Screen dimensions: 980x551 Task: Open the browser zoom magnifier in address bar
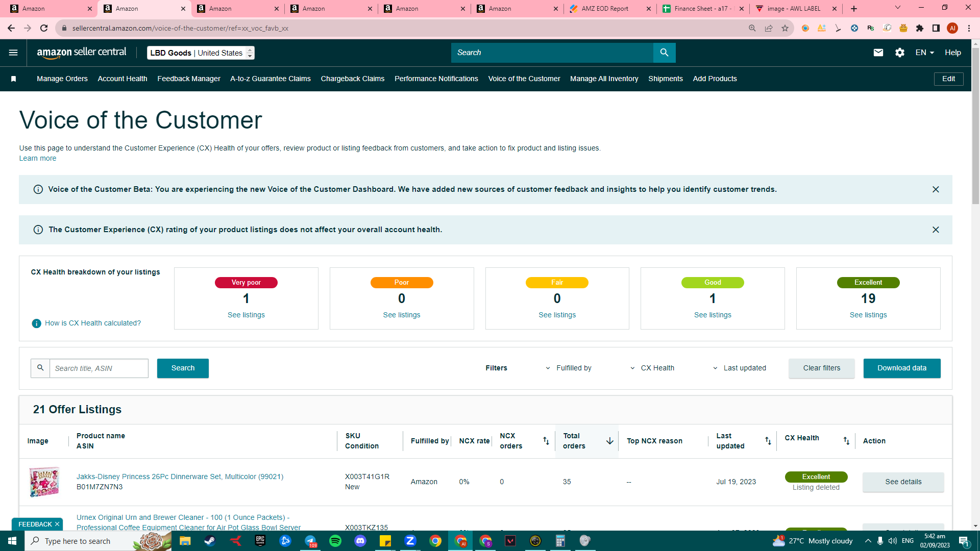point(752,28)
